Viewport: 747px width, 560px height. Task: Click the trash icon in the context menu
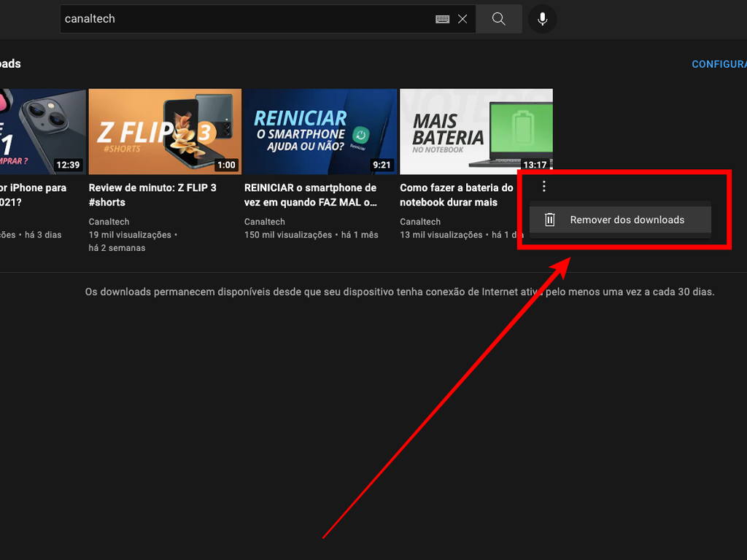[x=550, y=219]
